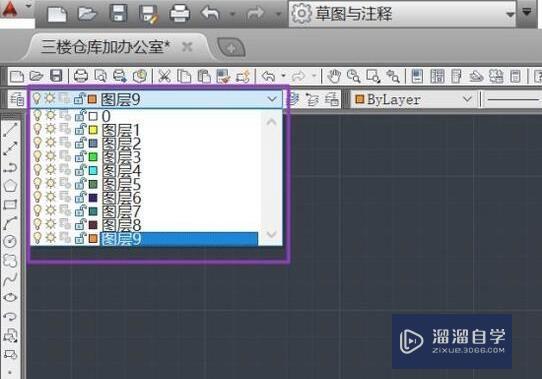This screenshot has width=542, height=379.
Task: Freeze 图层4 with its sun icon
Action: pyautogui.click(x=51, y=170)
